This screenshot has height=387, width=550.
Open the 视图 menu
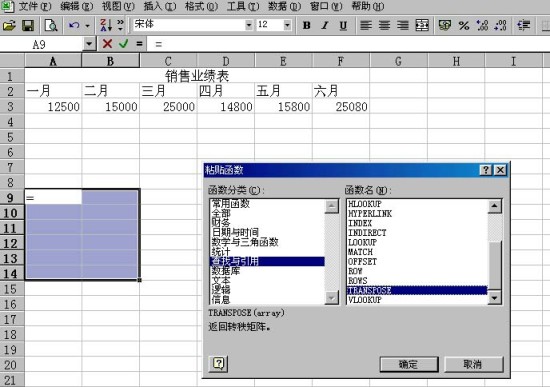118,6
